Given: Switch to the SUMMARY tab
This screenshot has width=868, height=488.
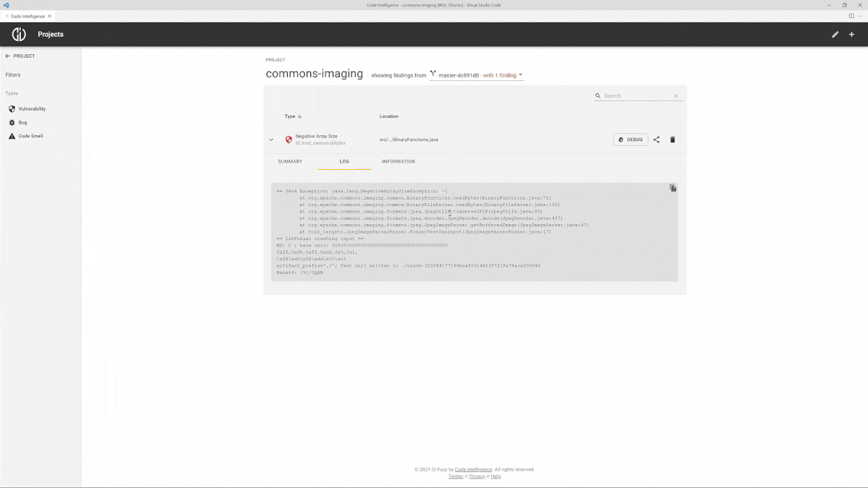Looking at the screenshot, I should [x=290, y=161].
